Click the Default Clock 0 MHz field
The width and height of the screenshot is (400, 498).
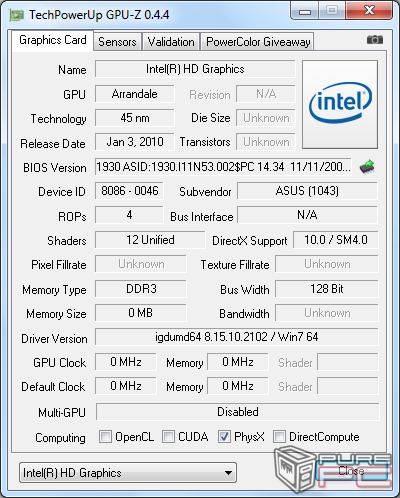click(126, 386)
